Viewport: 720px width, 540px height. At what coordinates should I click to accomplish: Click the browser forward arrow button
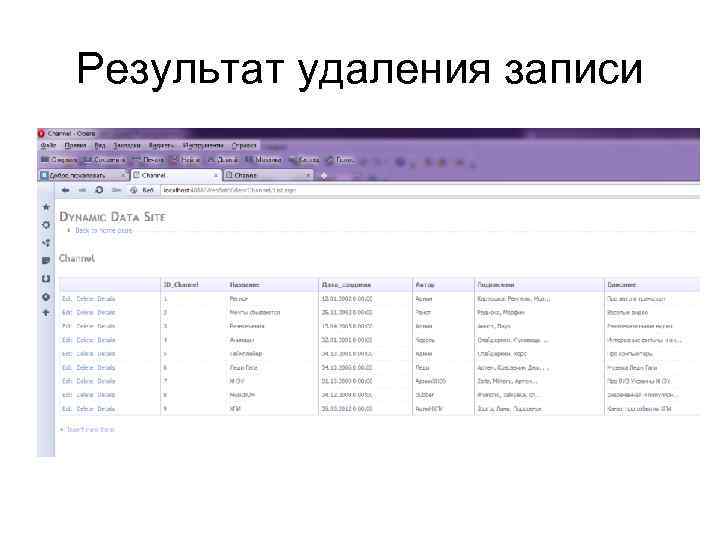(x=82, y=190)
